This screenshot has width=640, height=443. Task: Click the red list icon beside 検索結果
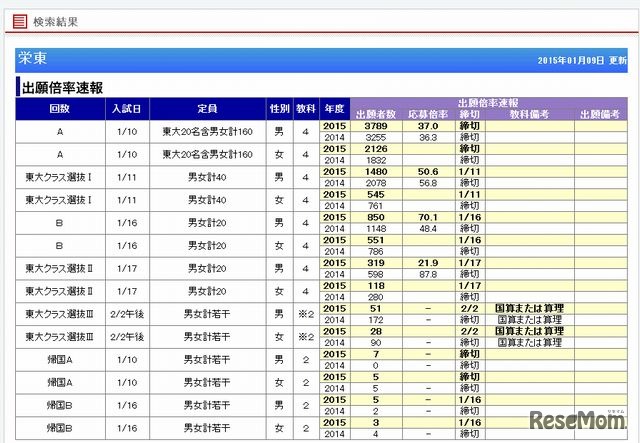click(19, 21)
